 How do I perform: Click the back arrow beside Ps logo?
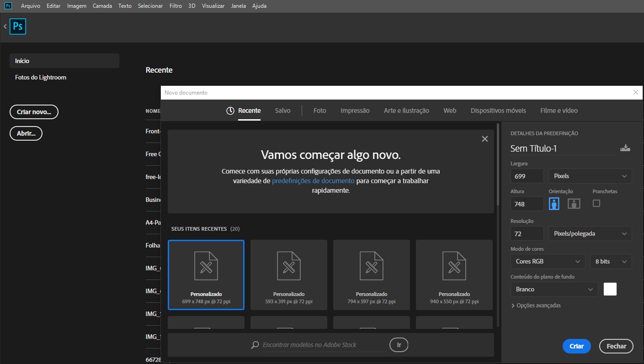5,26
